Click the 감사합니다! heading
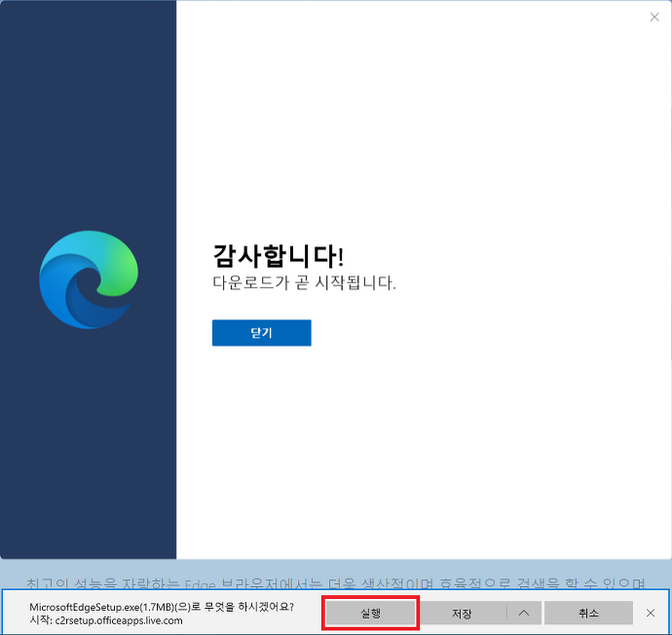 279,256
